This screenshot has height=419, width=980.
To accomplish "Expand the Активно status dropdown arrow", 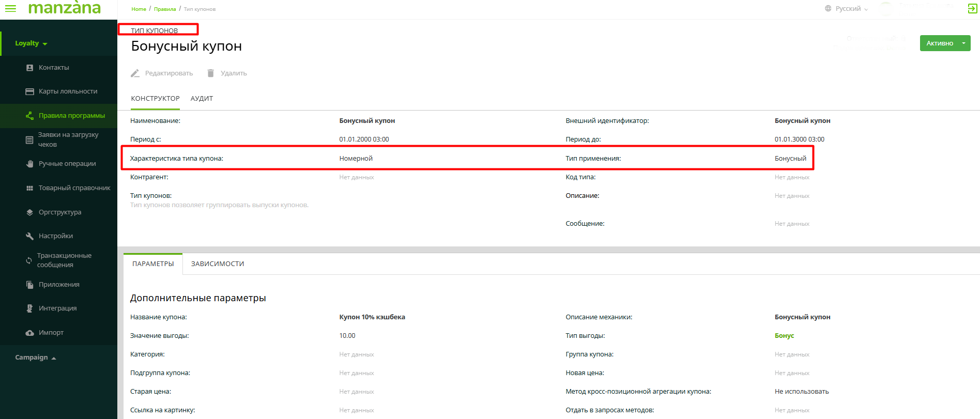I will coord(963,43).
